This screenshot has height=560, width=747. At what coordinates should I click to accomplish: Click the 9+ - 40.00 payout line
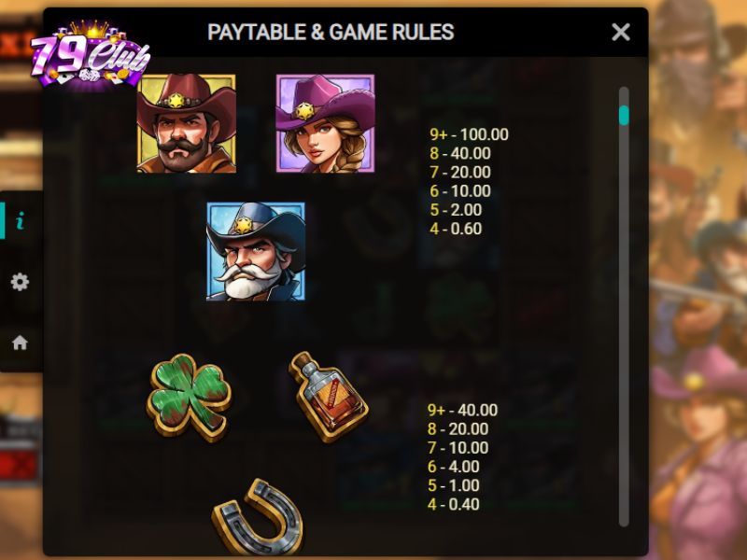(462, 410)
